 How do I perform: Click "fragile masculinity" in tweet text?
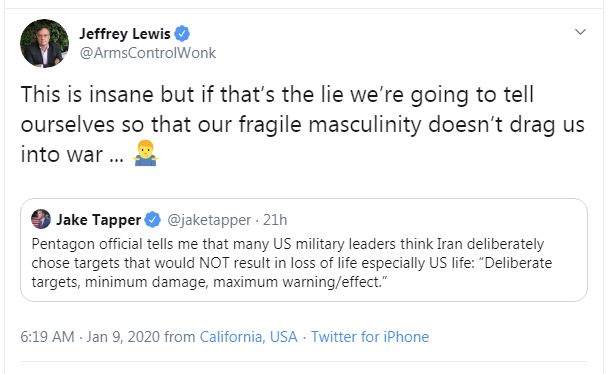[x=330, y=125]
